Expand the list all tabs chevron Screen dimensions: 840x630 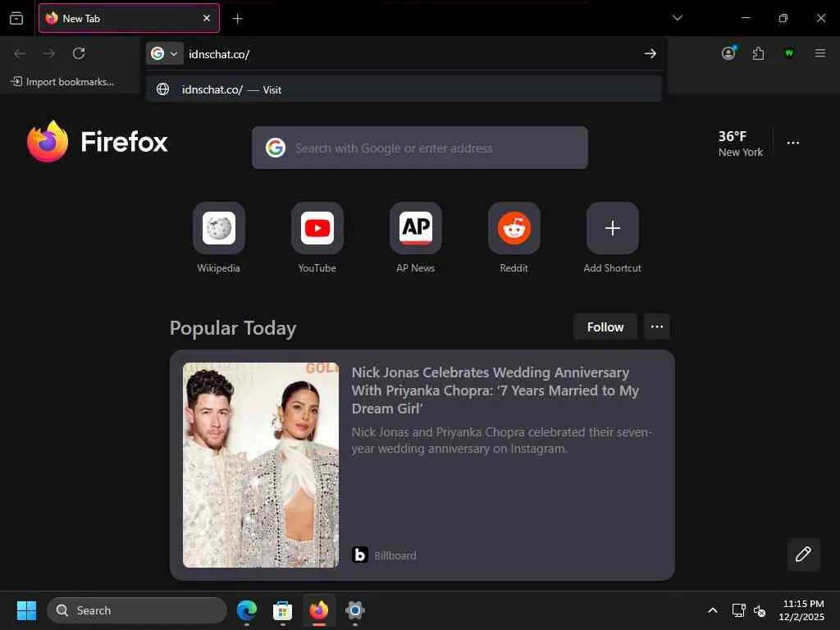pos(677,18)
